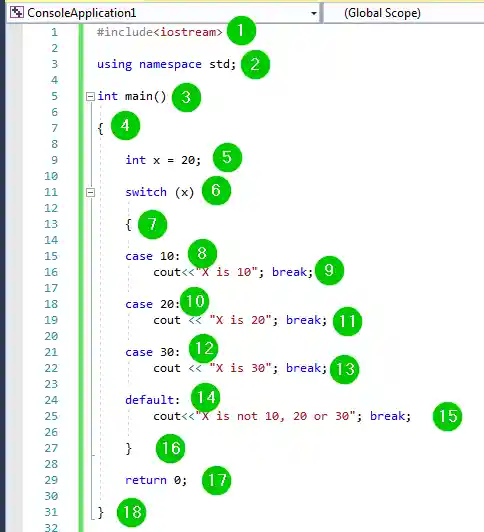The image size is (484, 532).
Task: Click the 'case 20:' label
Action: pos(152,304)
